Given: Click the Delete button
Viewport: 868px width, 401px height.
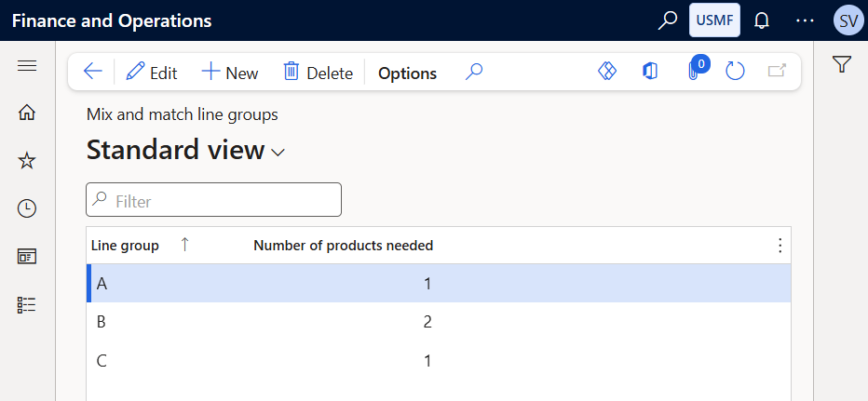Looking at the screenshot, I should (318, 73).
